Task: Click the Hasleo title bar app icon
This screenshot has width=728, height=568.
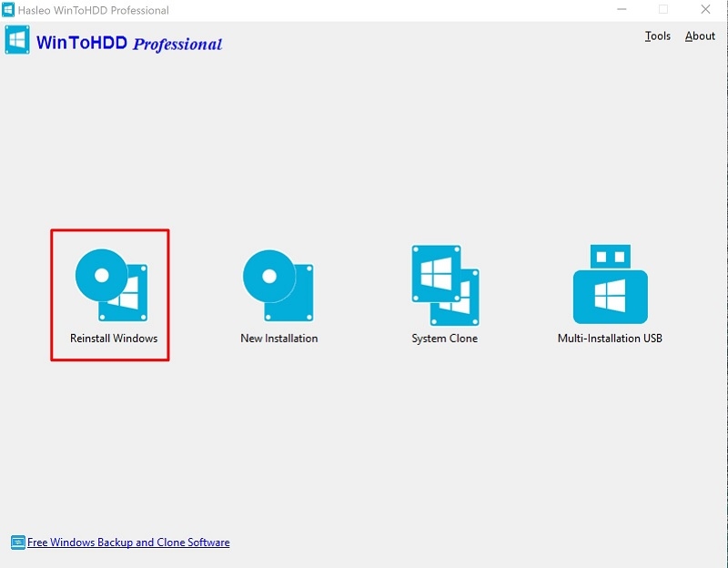Action: coord(8,10)
